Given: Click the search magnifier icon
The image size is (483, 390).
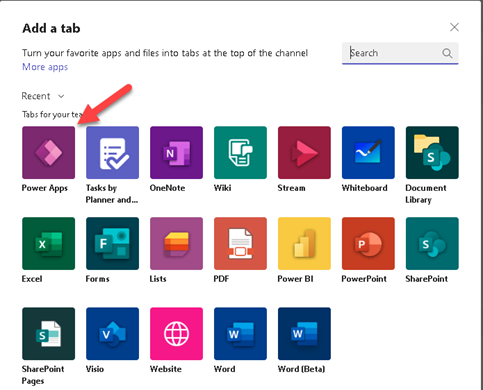Looking at the screenshot, I should (447, 53).
